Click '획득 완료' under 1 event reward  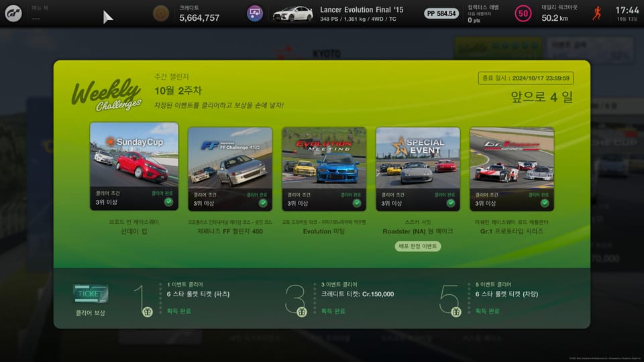click(x=178, y=312)
